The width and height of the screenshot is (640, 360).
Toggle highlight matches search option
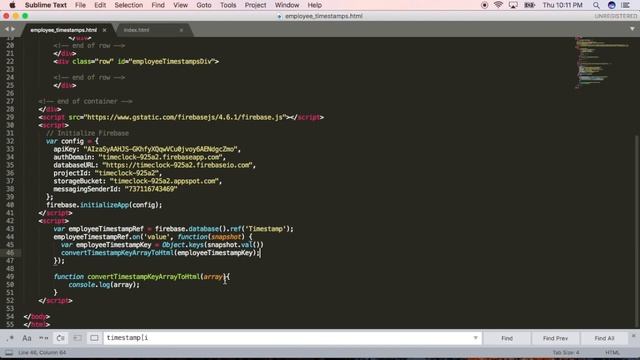pos(94,338)
